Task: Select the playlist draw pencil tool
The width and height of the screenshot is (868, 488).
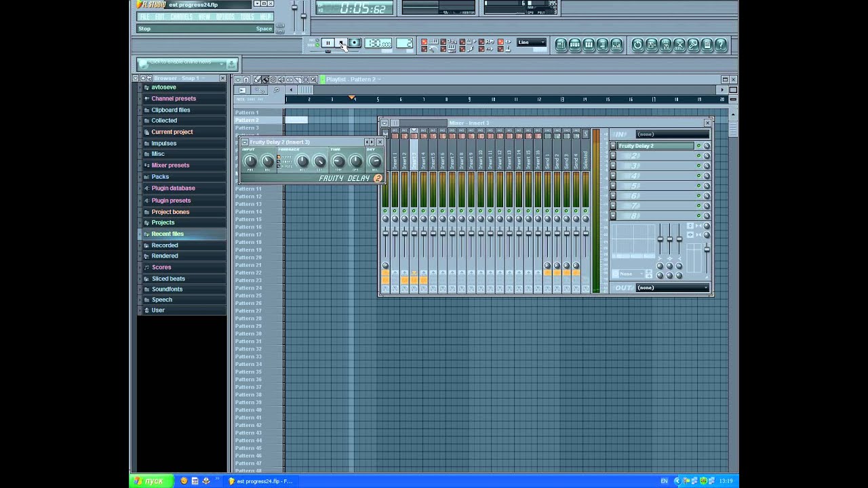Action: (x=257, y=80)
